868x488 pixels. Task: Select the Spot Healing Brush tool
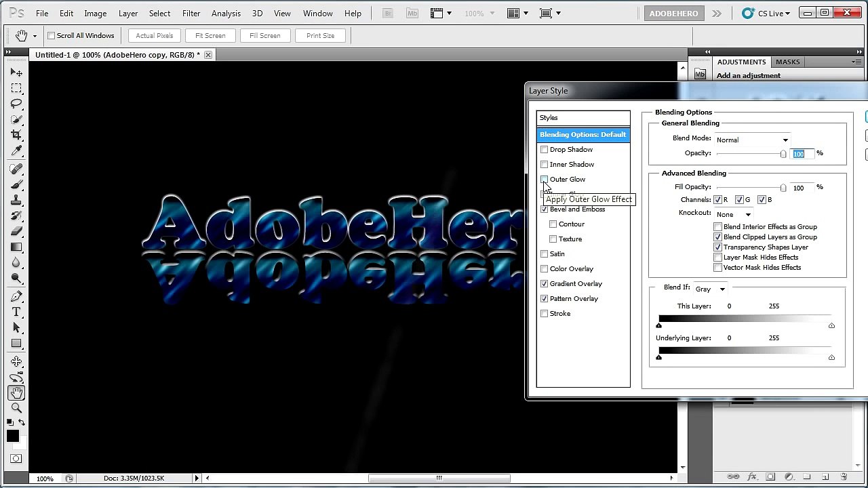click(16, 169)
